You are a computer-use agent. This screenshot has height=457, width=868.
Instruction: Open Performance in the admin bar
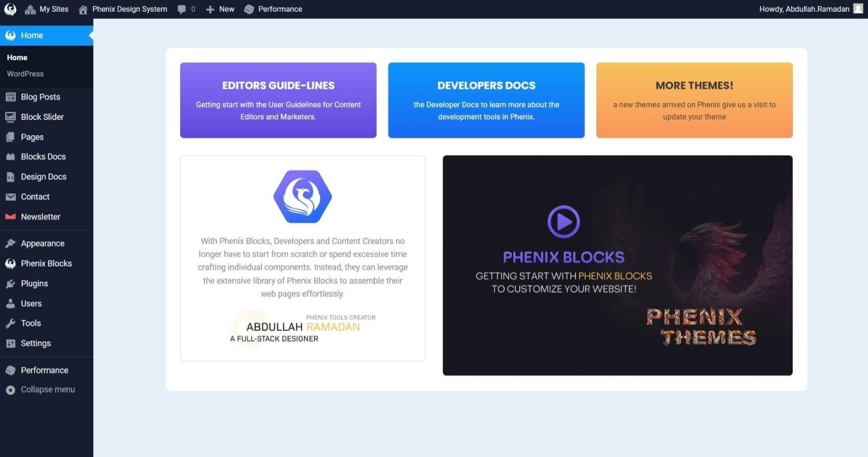pyautogui.click(x=273, y=9)
